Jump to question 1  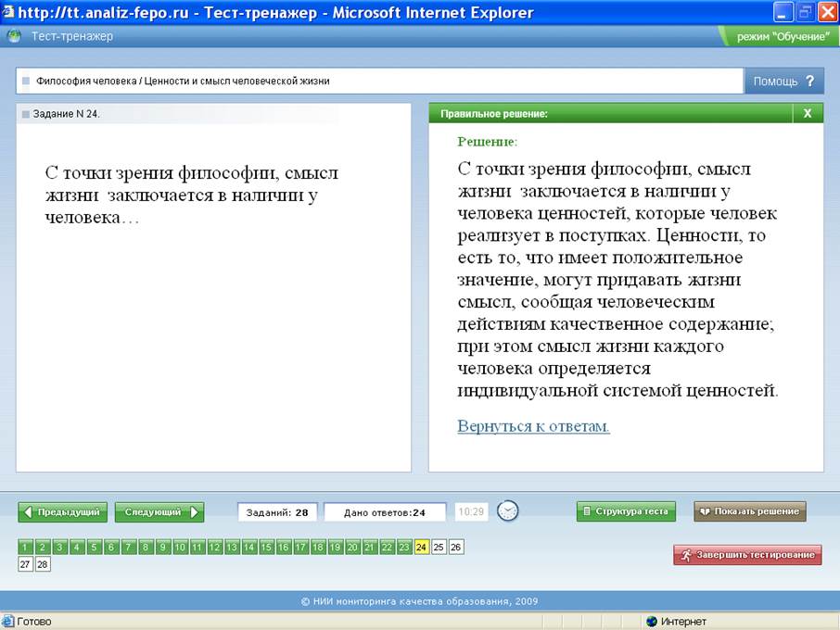[x=25, y=547]
